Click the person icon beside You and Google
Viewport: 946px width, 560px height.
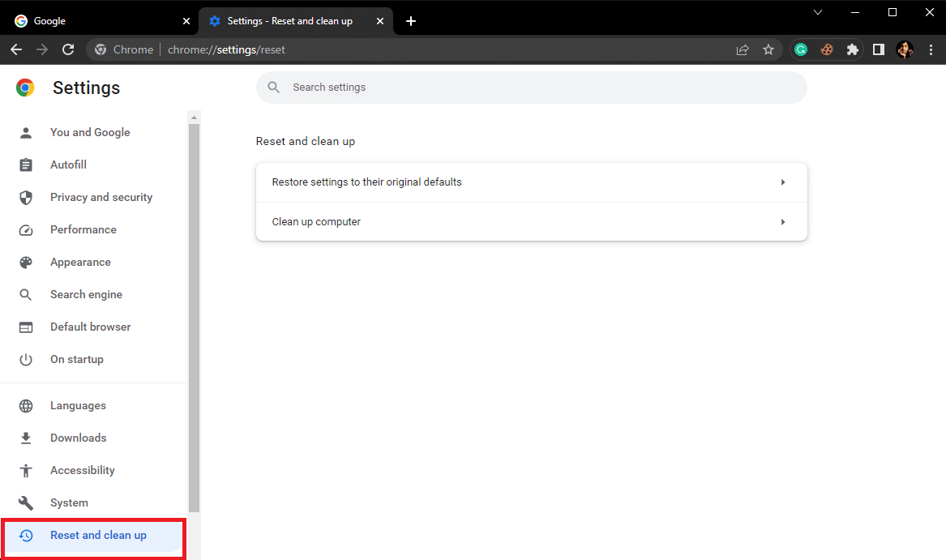pyautogui.click(x=26, y=132)
